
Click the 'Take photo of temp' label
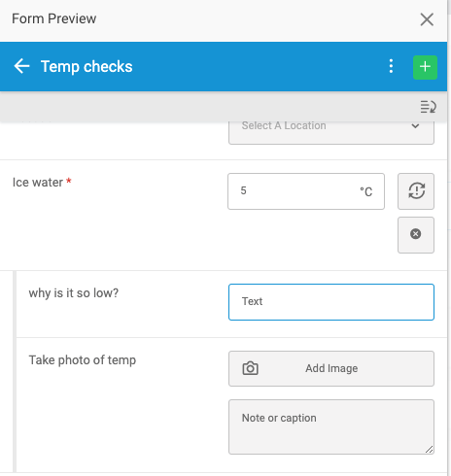[x=83, y=360]
